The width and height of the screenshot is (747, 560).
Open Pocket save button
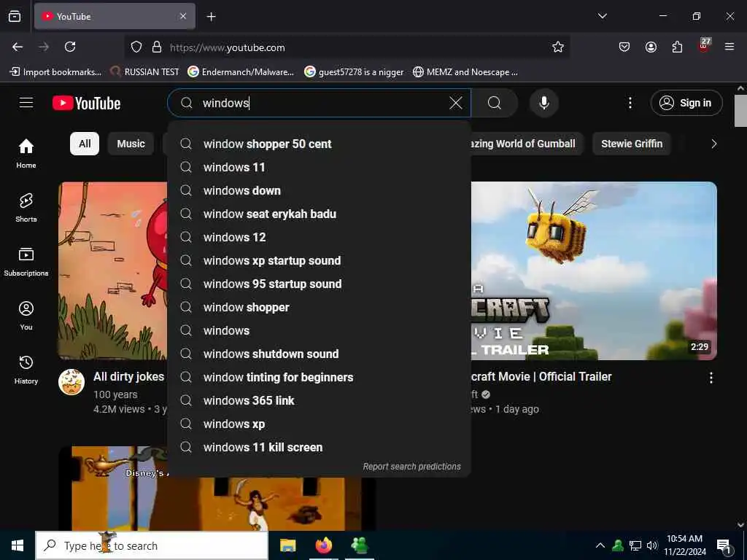point(624,47)
